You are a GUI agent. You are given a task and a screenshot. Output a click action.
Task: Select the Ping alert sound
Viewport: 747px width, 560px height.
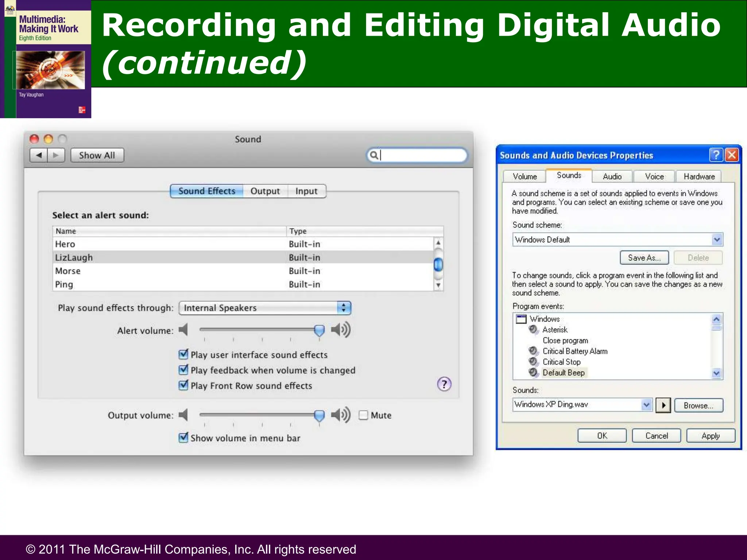tap(243, 284)
